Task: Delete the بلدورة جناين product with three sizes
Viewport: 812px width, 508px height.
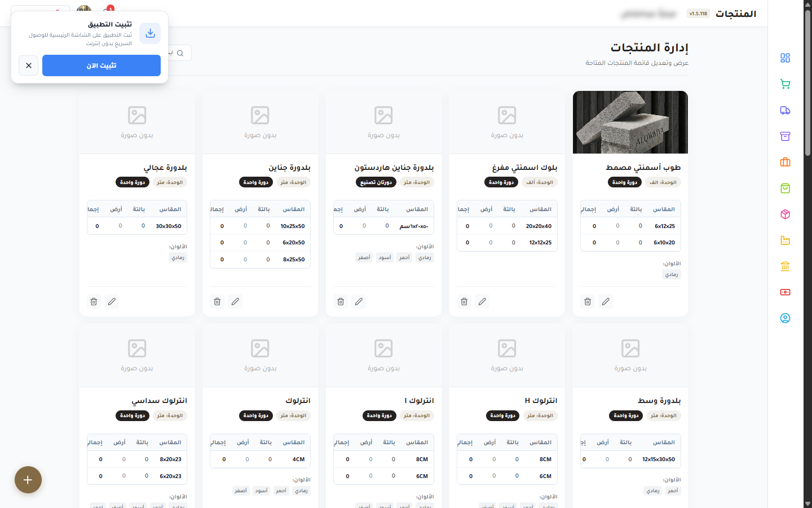Action: [x=217, y=301]
